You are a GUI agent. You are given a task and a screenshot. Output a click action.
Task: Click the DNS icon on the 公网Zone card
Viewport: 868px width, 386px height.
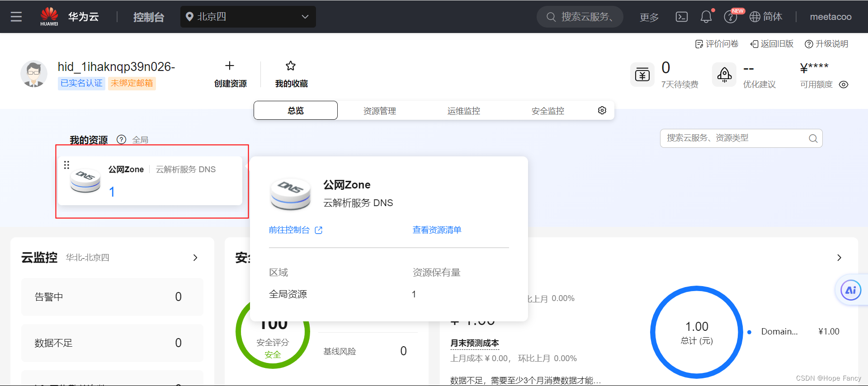[x=85, y=181]
